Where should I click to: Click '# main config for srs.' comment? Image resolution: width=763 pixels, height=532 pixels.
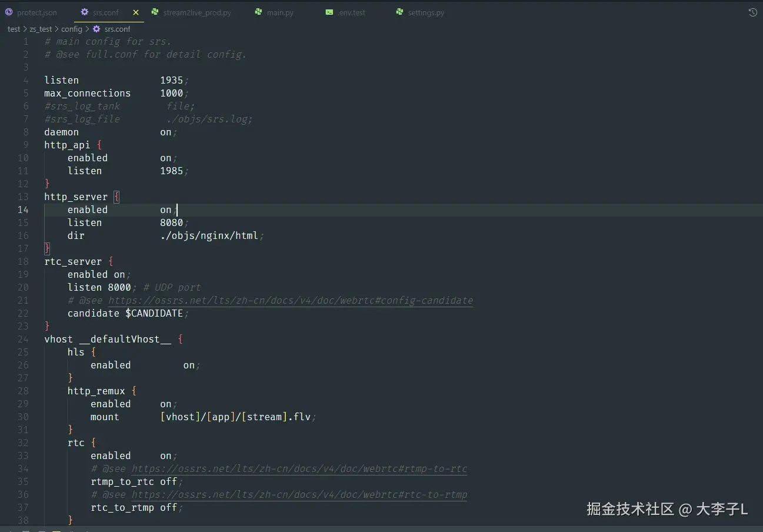(108, 41)
